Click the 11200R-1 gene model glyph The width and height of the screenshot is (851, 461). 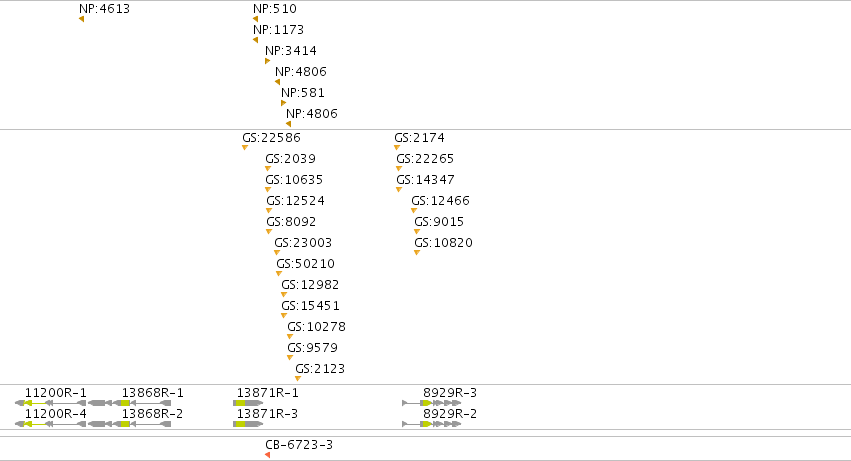[x=50, y=403]
